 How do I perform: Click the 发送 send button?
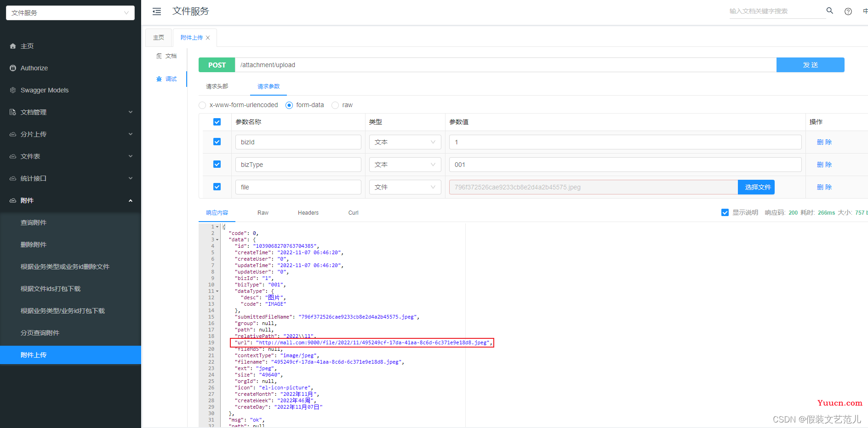811,65
